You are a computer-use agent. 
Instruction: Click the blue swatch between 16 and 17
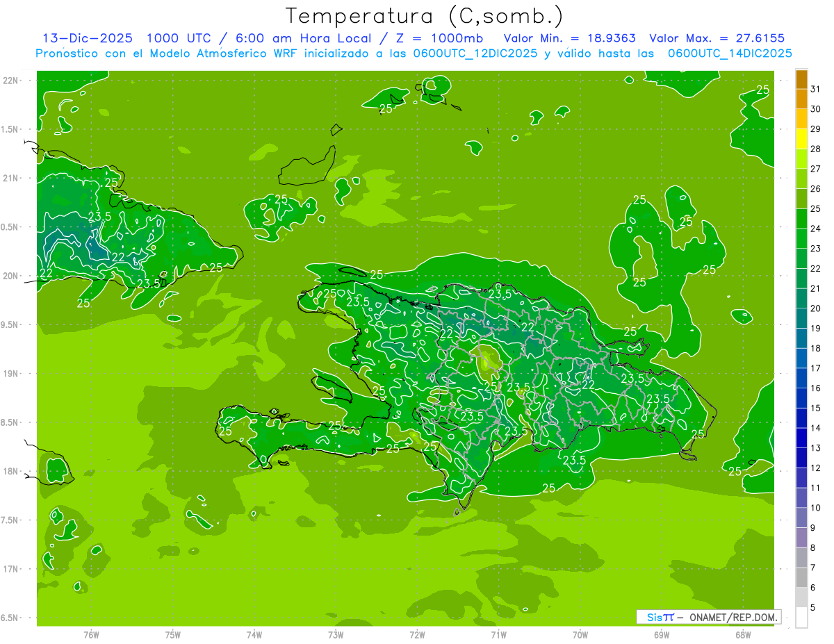801,378
